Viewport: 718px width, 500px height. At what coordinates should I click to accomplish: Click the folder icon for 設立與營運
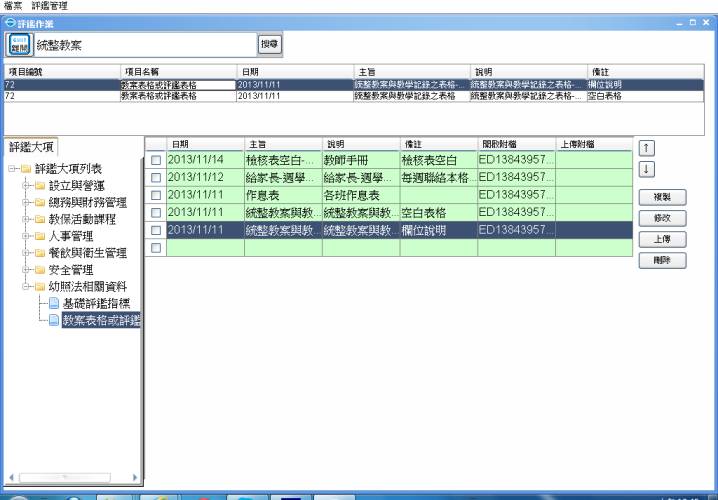coord(40,186)
